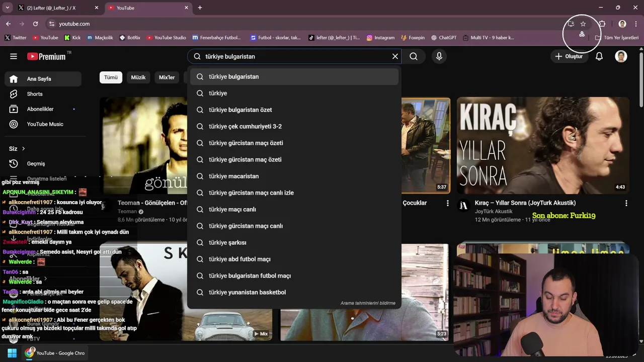Choose suggestion 'türkiye şarkısı'
The width and height of the screenshot is (644, 362).
[294, 242]
